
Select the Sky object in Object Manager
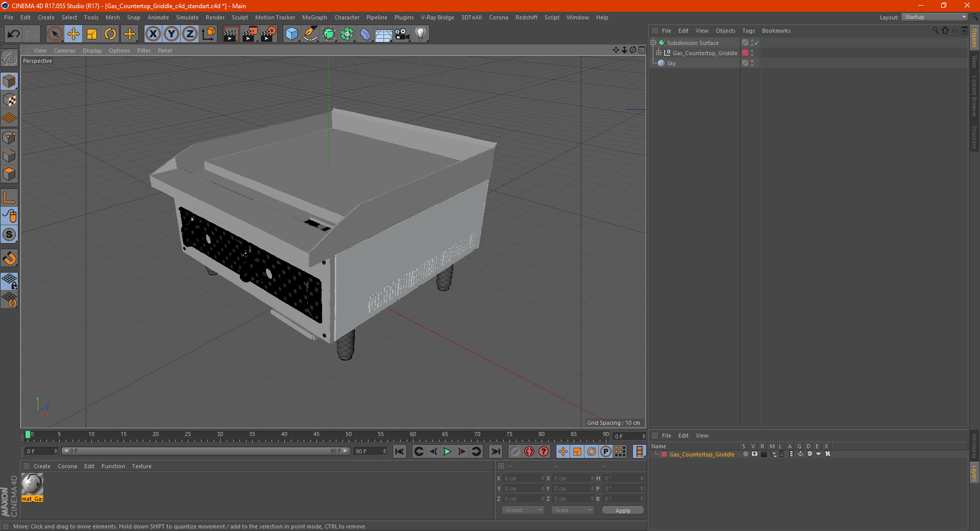(x=671, y=63)
